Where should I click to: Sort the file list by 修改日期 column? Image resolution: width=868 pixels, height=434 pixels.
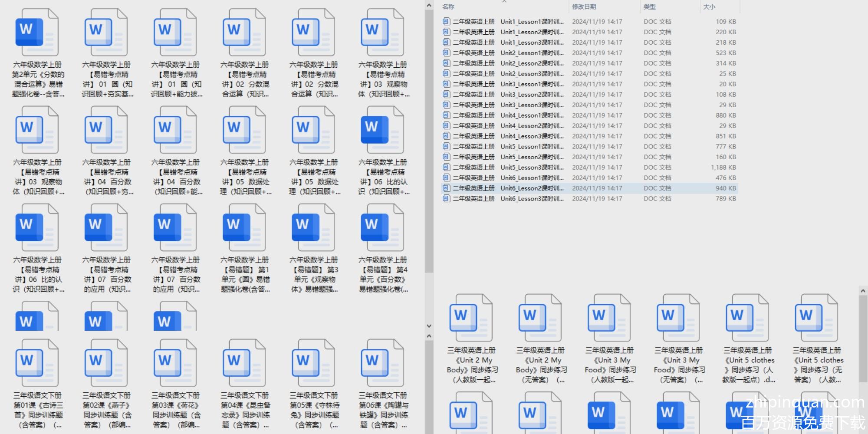coord(584,7)
